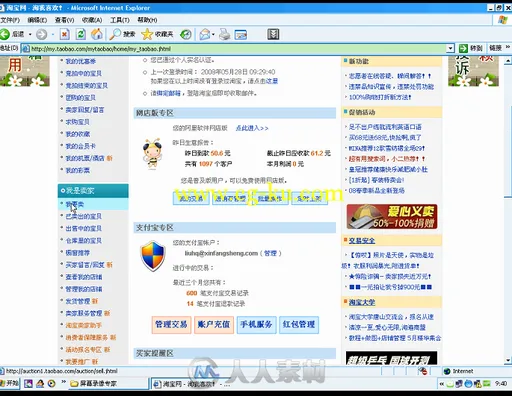This screenshot has width=512, height=396.
Task: Expand the Mail icon dropdown arrow
Action: coord(213,34)
